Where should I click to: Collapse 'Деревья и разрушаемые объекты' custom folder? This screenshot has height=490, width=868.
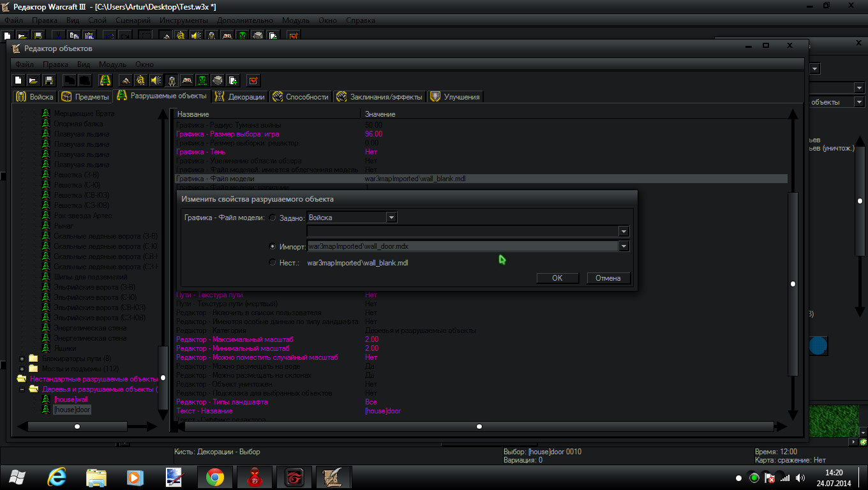22,389
